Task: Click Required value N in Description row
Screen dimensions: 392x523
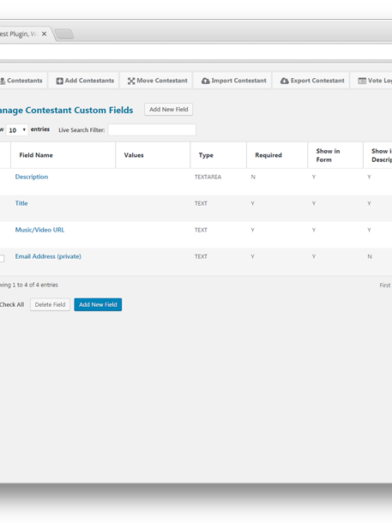Action: (x=253, y=177)
